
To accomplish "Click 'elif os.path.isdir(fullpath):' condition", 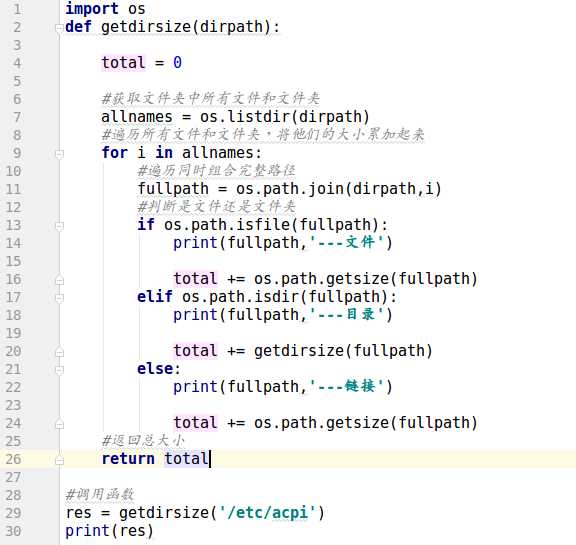I will point(267,296).
